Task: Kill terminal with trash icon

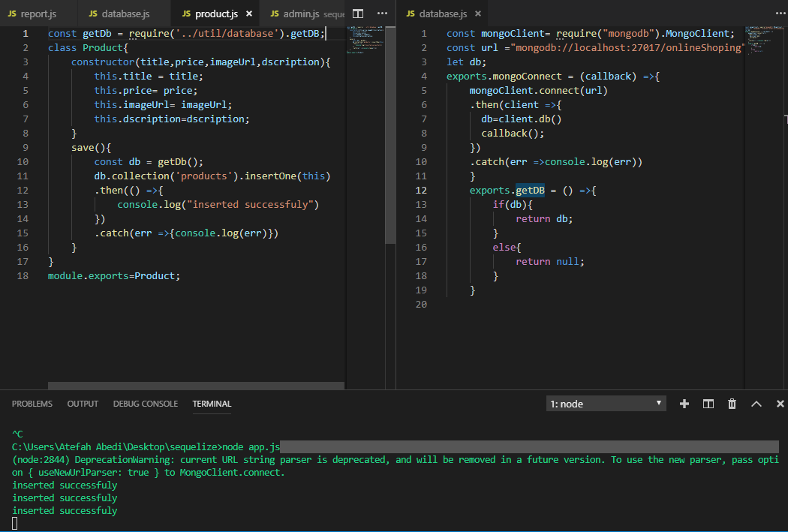Action: [732, 404]
